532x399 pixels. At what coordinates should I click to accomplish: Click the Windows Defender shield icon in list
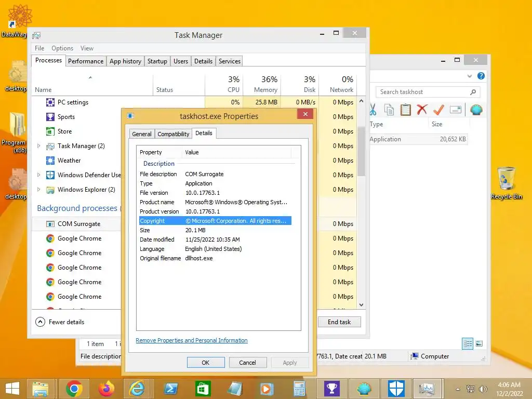[x=50, y=175]
